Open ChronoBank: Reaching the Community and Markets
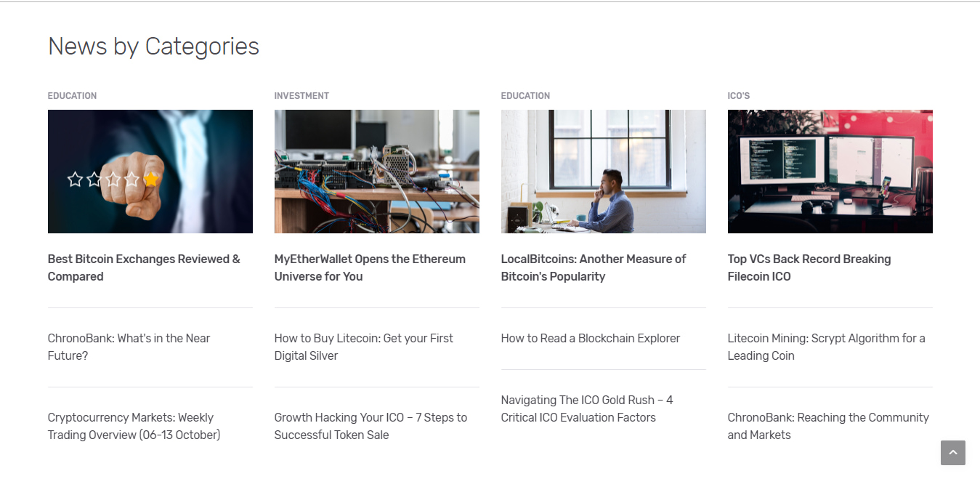The image size is (980, 479). point(828,426)
